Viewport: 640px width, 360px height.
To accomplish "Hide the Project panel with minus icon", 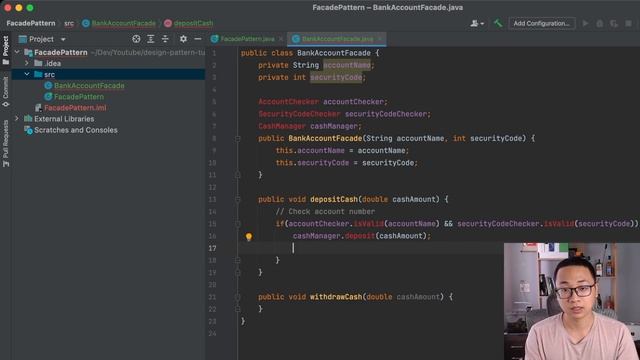I will click(198, 39).
